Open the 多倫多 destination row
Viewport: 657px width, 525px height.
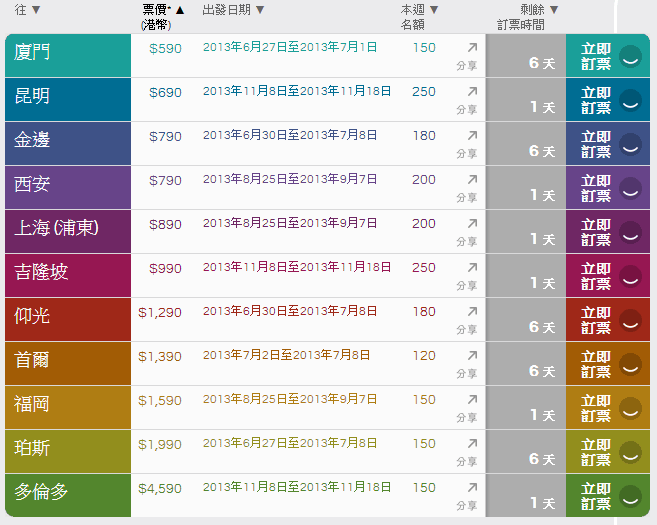pyautogui.click(x=41, y=492)
